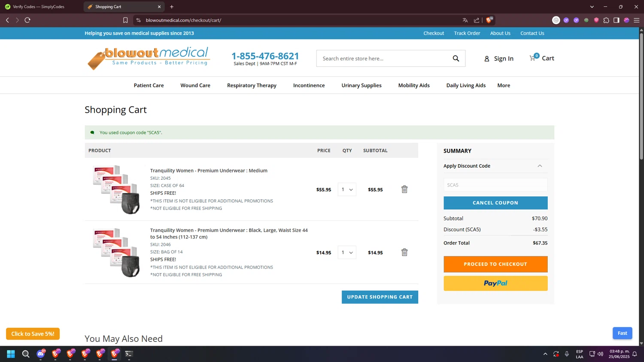
Task: Click the ESP LAA language indicator
Action: click(580, 354)
